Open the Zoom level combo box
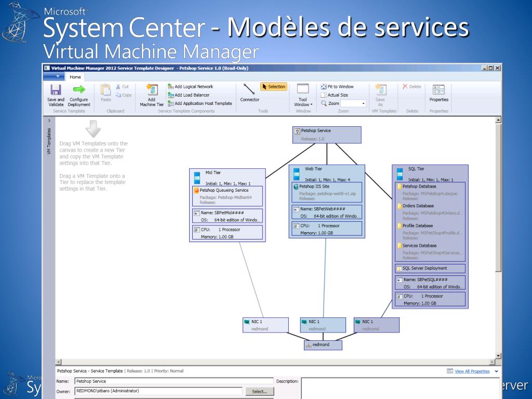 coord(353,103)
